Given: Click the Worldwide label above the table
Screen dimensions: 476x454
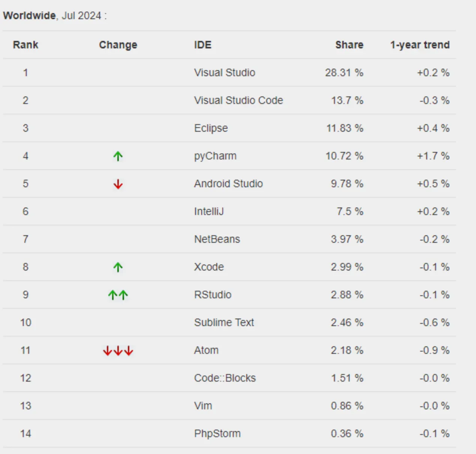Looking at the screenshot, I should (x=30, y=15).
